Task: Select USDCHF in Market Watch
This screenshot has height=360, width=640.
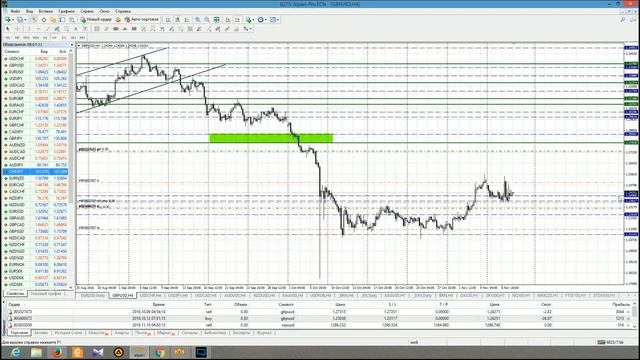Action: 36,58
